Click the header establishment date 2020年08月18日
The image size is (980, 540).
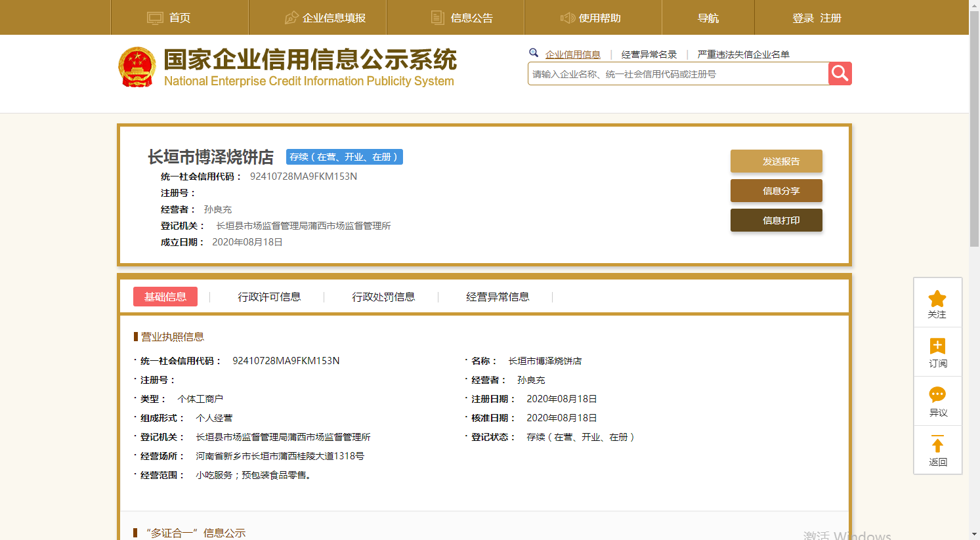[247, 242]
